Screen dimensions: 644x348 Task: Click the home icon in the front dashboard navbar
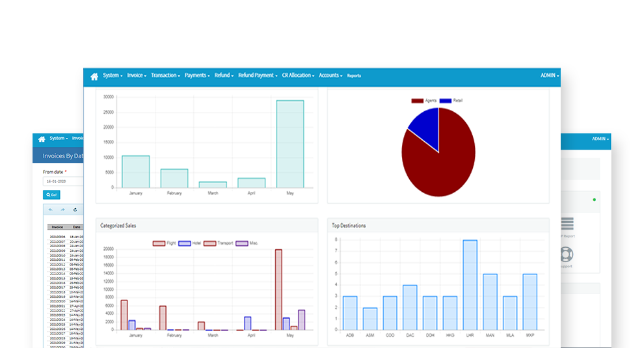coord(94,76)
